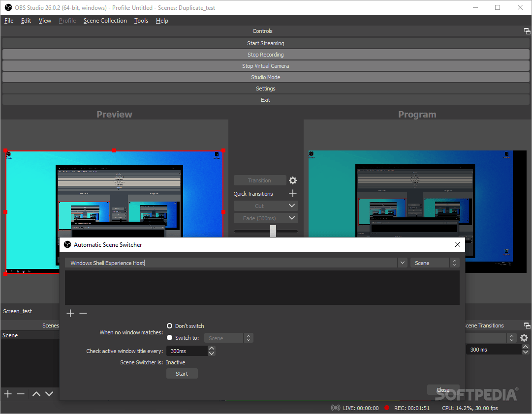Remove selected scene switcher entry
532x414 pixels.
[x=83, y=313]
